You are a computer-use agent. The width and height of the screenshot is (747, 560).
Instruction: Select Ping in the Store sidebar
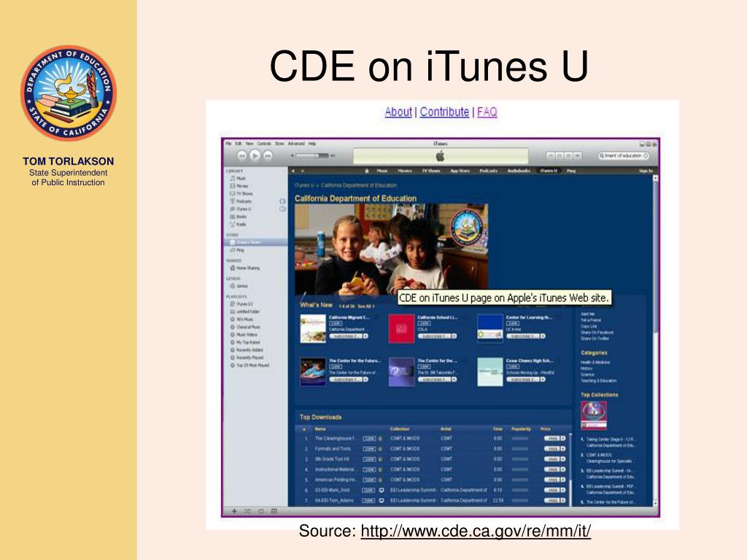click(x=237, y=249)
